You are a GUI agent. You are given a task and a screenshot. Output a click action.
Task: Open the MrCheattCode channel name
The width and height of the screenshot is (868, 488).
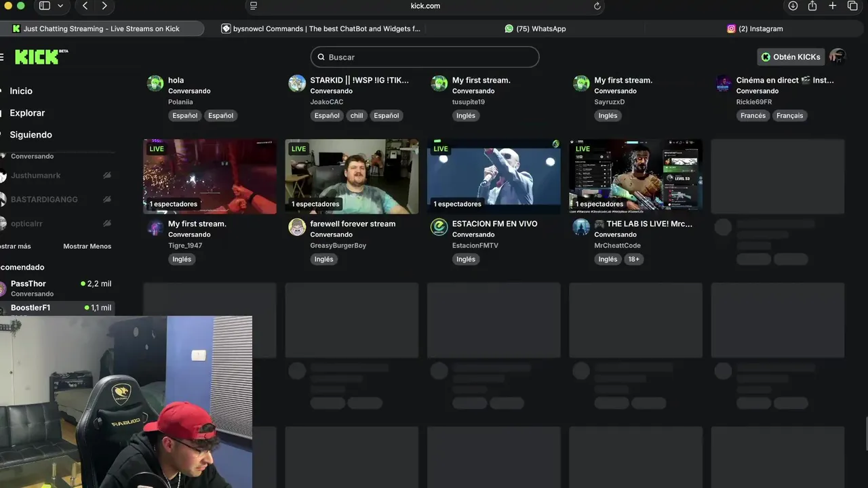point(618,245)
